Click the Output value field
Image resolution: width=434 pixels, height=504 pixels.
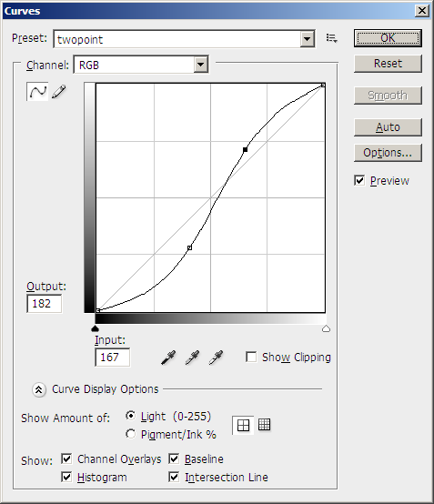pos(44,304)
